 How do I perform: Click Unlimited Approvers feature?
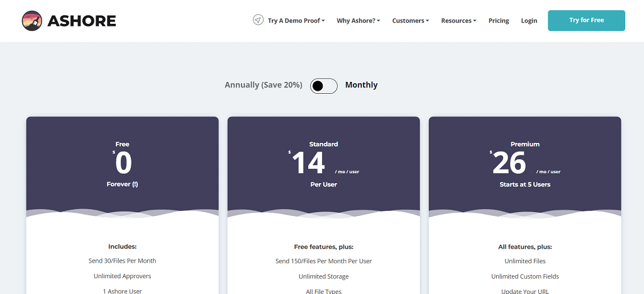point(123,276)
